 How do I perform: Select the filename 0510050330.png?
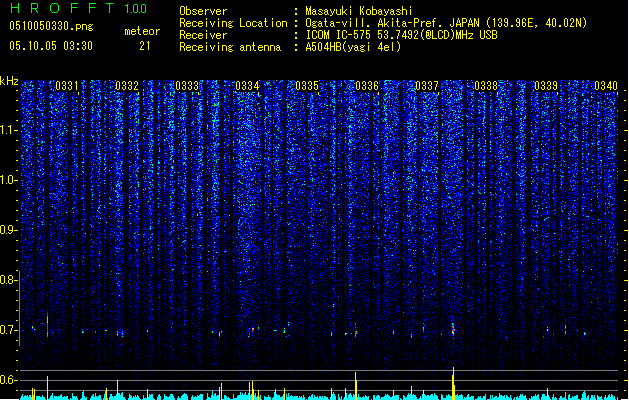pyautogui.click(x=51, y=27)
